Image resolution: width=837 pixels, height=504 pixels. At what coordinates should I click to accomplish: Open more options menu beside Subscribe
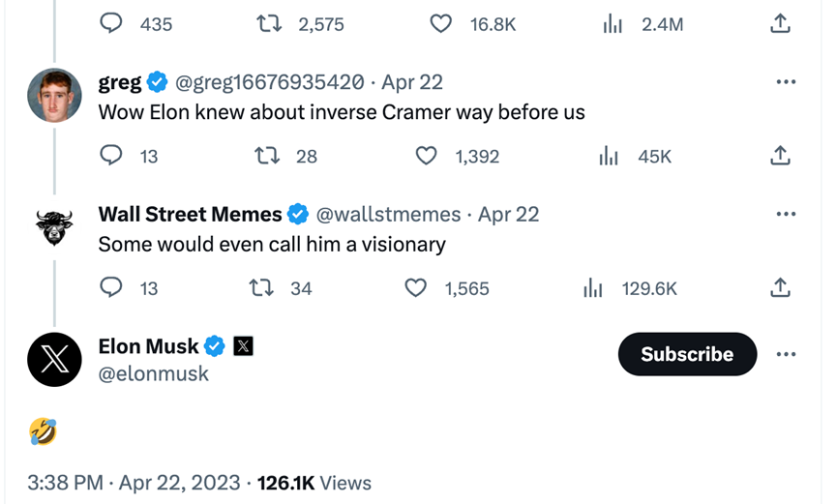tap(785, 355)
